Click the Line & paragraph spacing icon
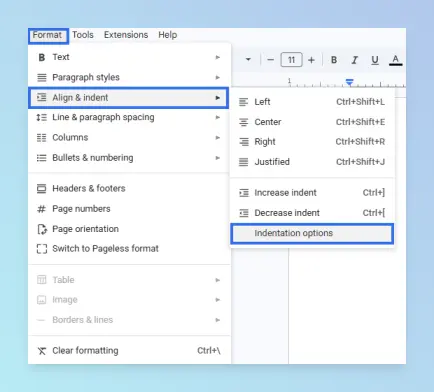Screen dimensions: 434x392 click(42, 117)
